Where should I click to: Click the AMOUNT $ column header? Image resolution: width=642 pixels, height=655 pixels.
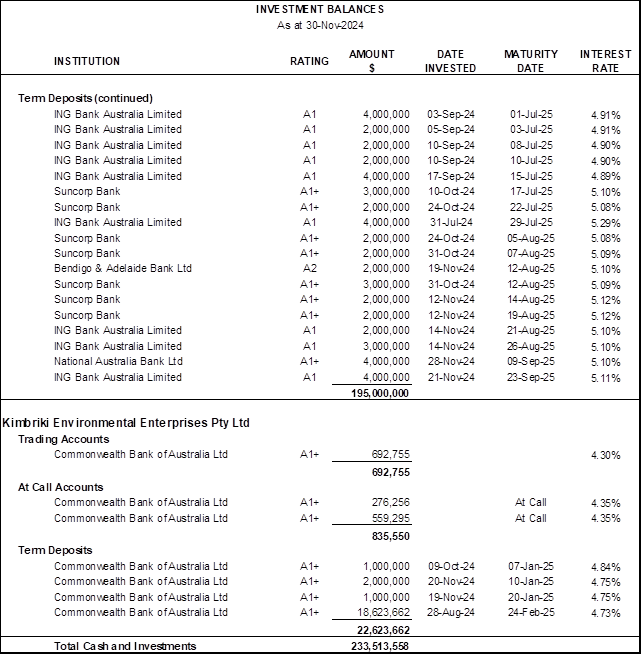coord(372,61)
